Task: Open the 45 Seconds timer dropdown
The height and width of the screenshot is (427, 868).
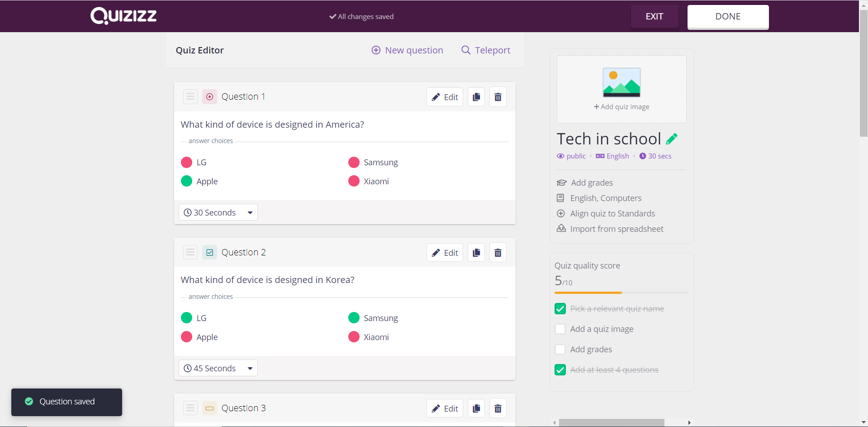Action: click(x=249, y=368)
